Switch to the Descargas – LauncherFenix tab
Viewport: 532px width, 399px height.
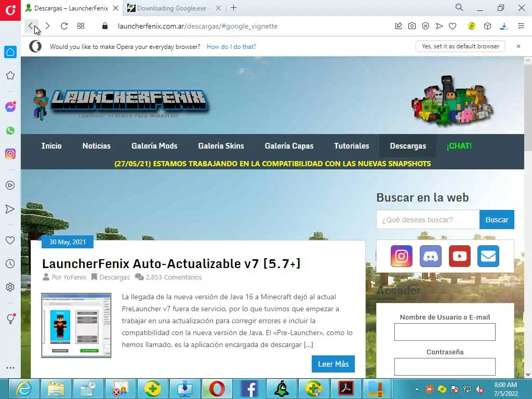(x=71, y=8)
